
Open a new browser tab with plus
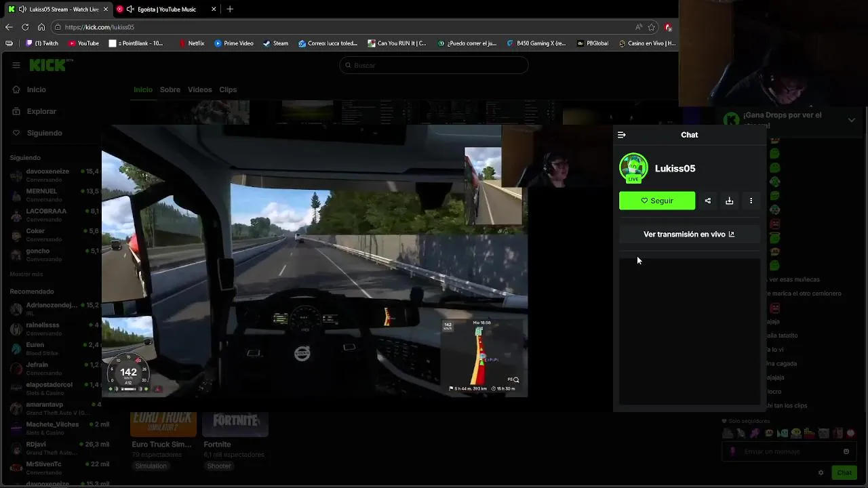click(230, 9)
